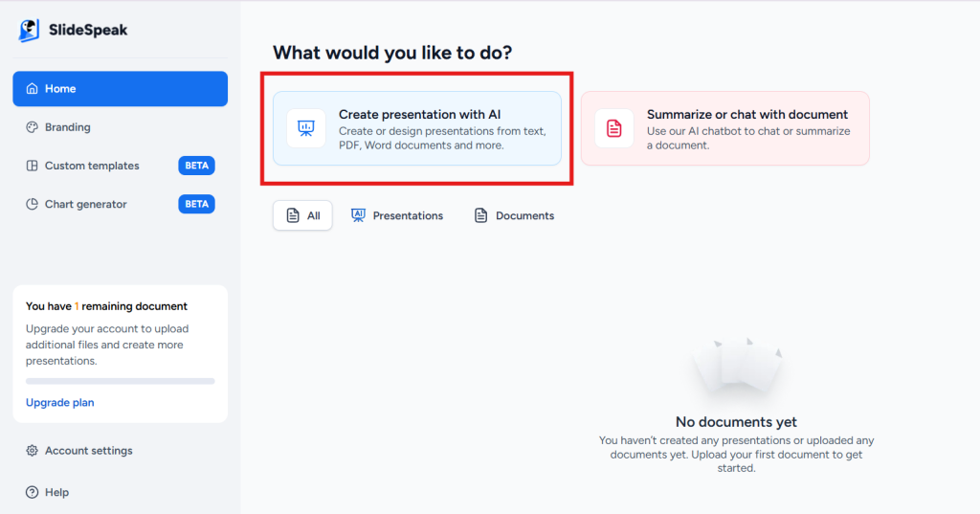Click the Home house icon

32,89
